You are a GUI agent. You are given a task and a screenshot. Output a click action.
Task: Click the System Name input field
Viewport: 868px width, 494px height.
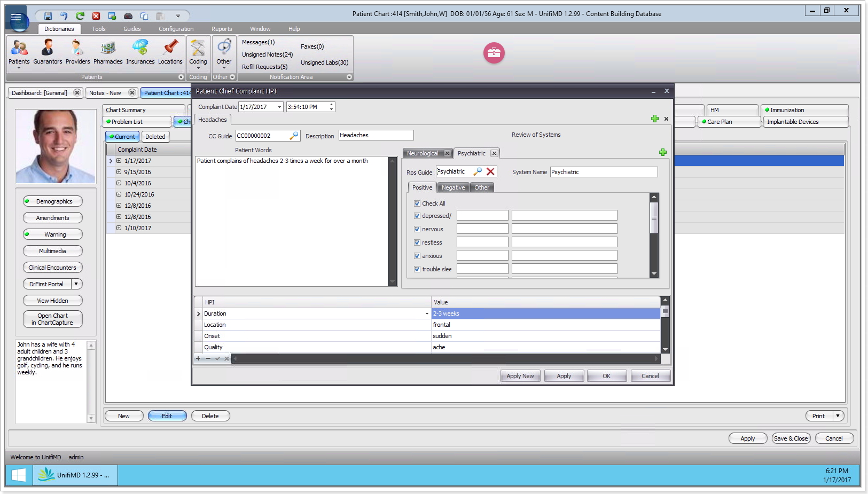[x=604, y=172]
